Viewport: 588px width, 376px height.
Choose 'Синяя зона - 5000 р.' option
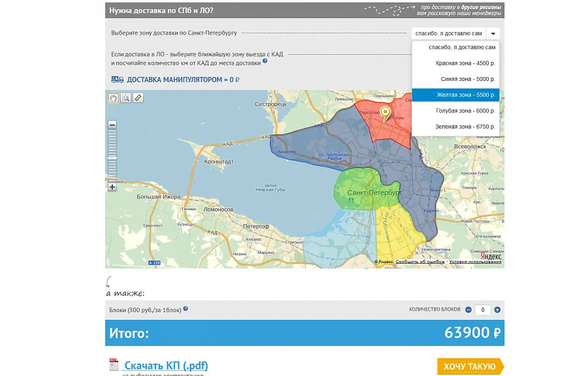click(x=455, y=79)
